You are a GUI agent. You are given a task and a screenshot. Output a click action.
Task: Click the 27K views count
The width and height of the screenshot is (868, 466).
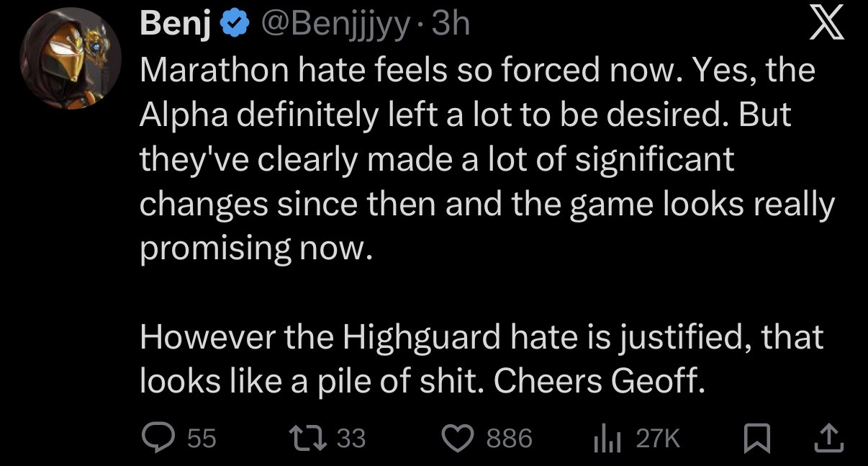658,438
